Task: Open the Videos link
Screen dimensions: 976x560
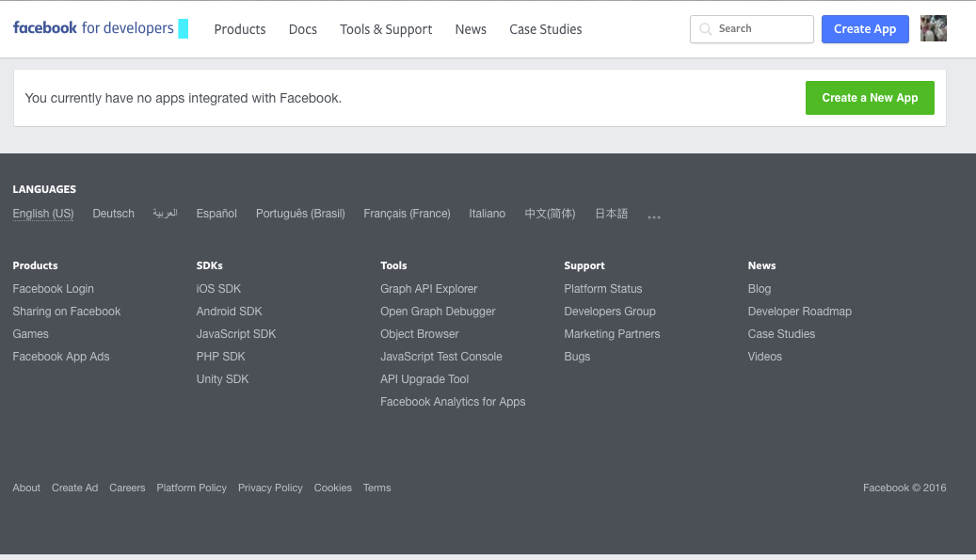Action: click(764, 357)
